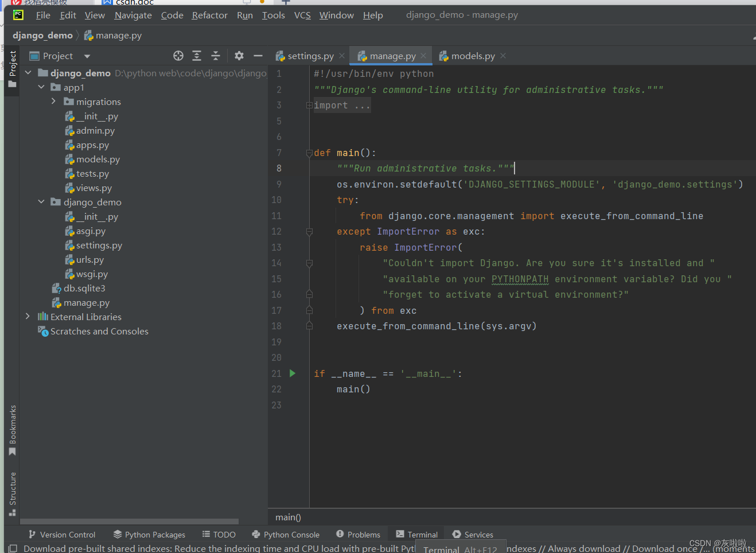Click the Locate/Select Opened File crosshair icon

point(178,56)
